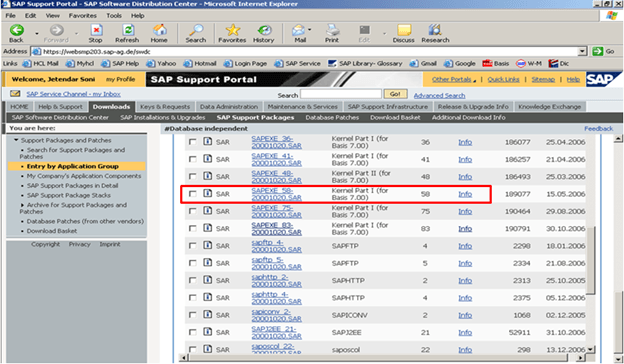The height and width of the screenshot is (364, 624).
Task: Open the address bar dropdown arrow
Action: [x=582, y=51]
